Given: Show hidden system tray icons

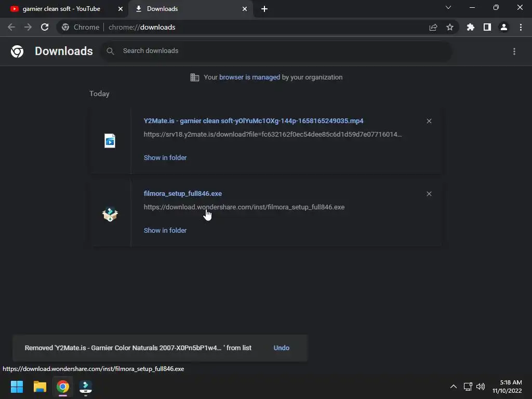Looking at the screenshot, I should 453,387.
